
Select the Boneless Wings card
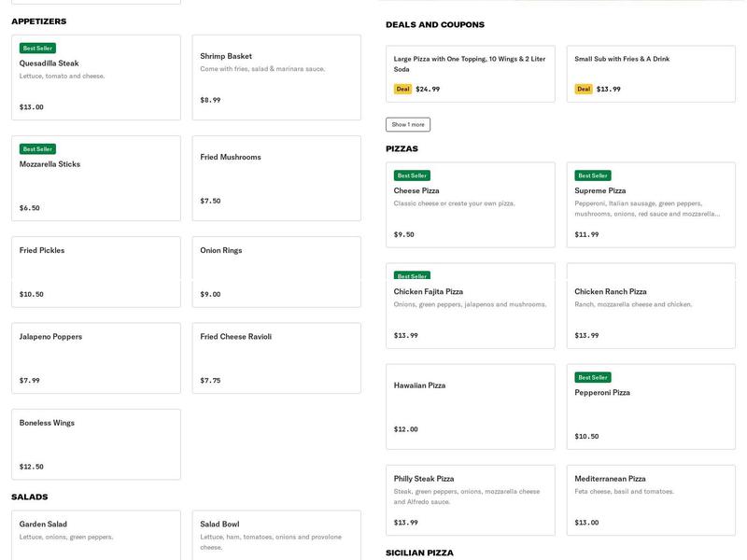coord(95,444)
